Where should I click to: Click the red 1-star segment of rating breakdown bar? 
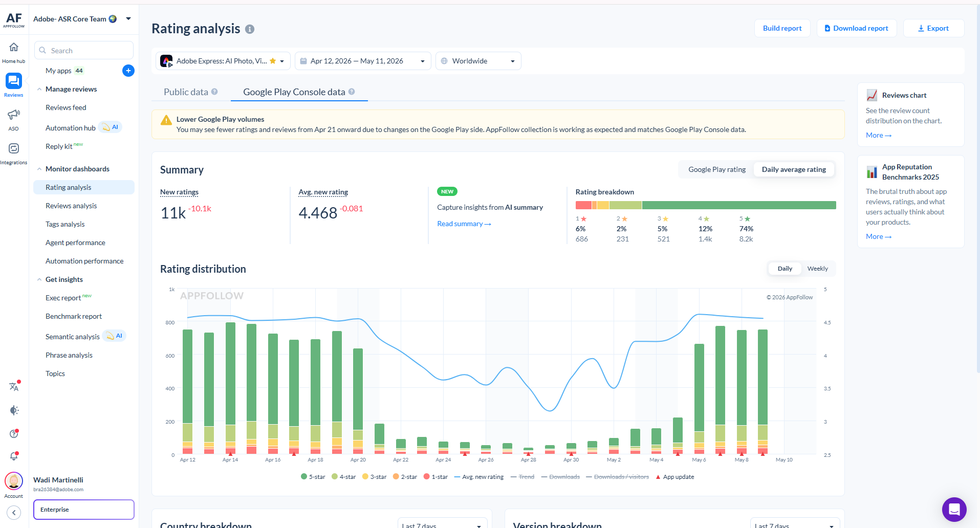pyautogui.click(x=583, y=205)
